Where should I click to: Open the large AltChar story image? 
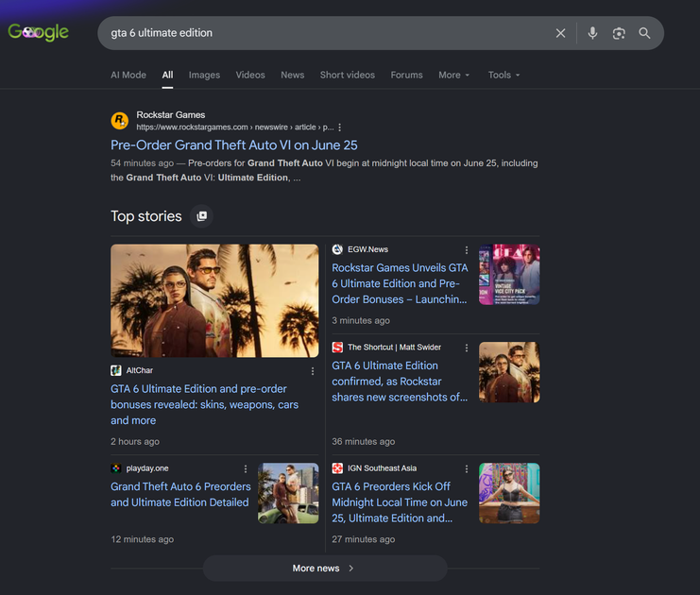click(214, 300)
